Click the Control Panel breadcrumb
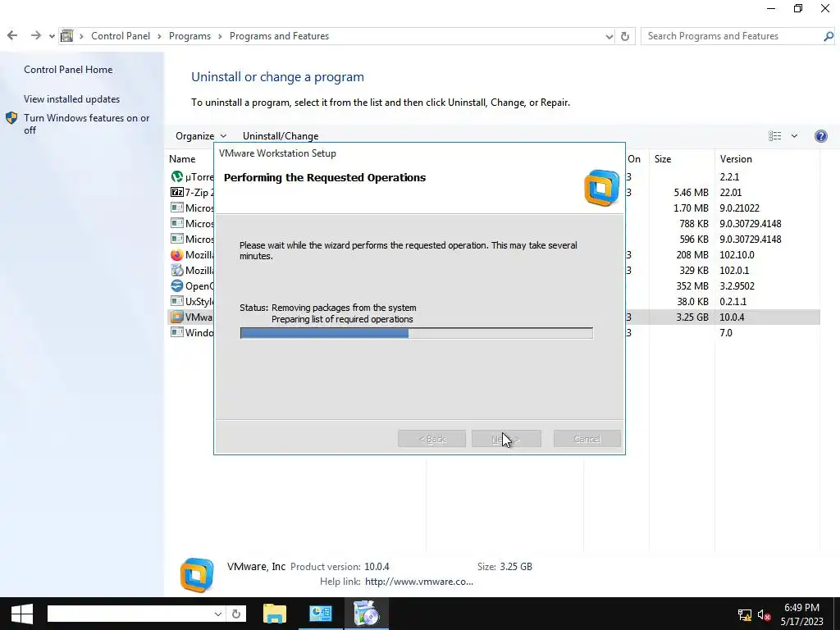Viewport: 840px width, 630px height. click(121, 36)
